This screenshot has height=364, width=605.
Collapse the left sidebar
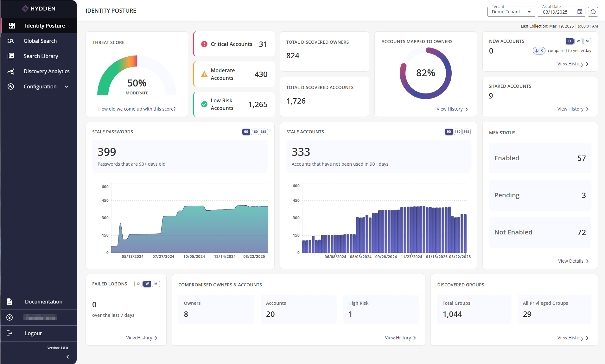pyautogui.click(x=67, y=356)
